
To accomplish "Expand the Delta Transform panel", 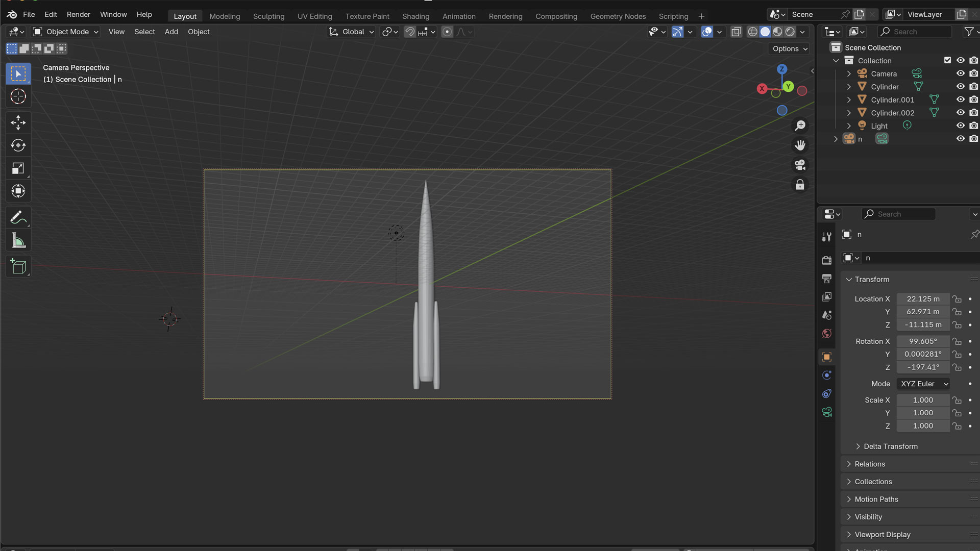I will pos(890,446).
